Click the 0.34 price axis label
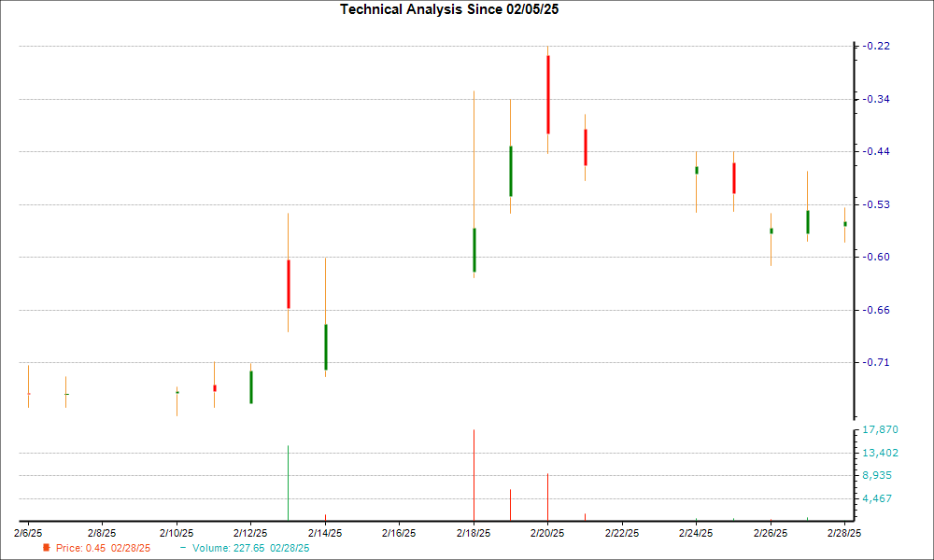The height and width of the screenshot is (560, 934). [879, 99]
